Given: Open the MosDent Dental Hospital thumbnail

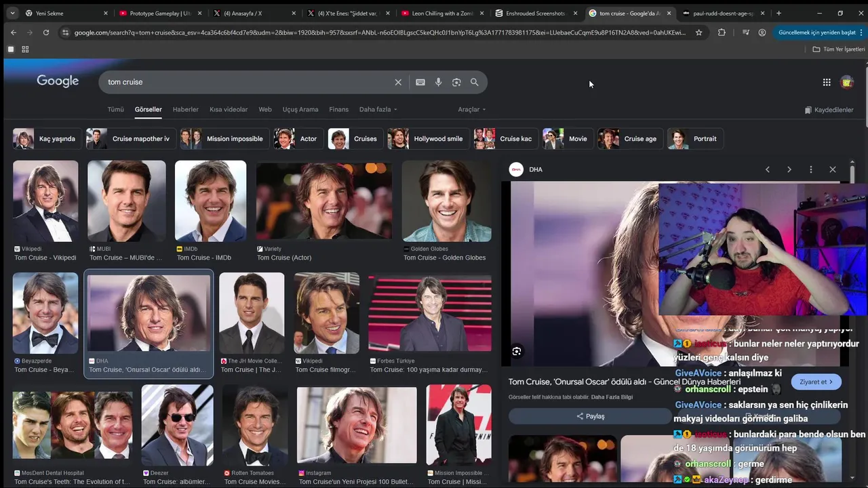Looking at the screenshot, I should click(73, 426).
